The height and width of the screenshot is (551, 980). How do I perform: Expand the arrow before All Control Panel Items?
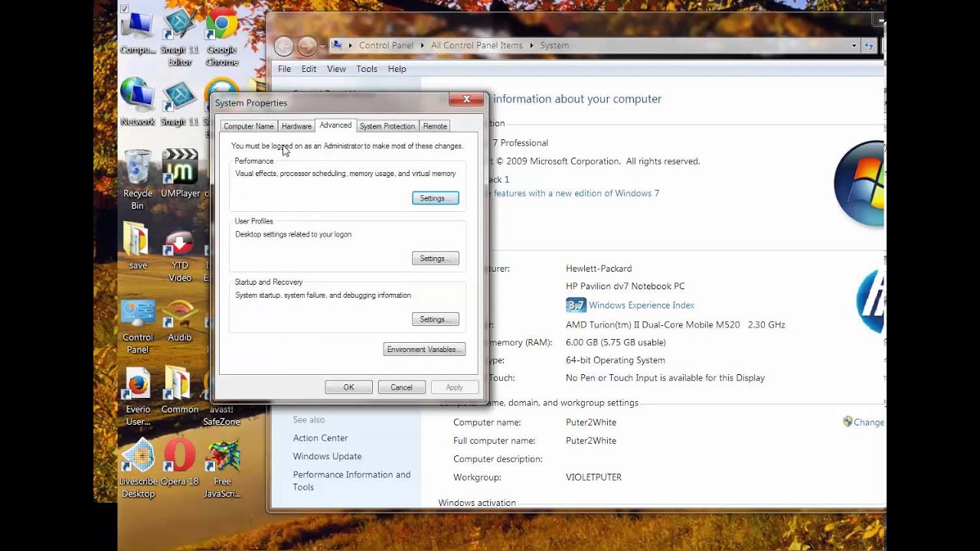click(x=423, y=45)
